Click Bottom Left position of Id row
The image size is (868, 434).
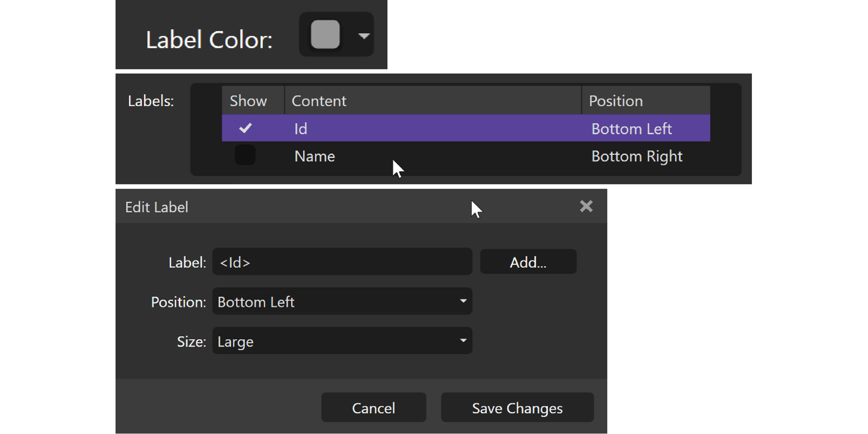[x=631, y=129]
